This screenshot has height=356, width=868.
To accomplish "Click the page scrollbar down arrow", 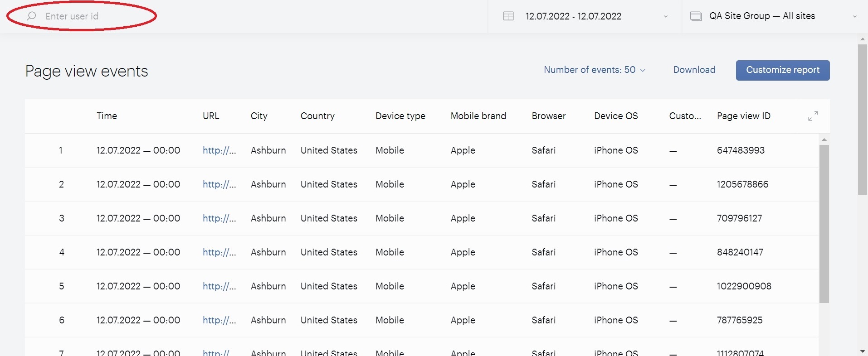I will tap(863, 351).
